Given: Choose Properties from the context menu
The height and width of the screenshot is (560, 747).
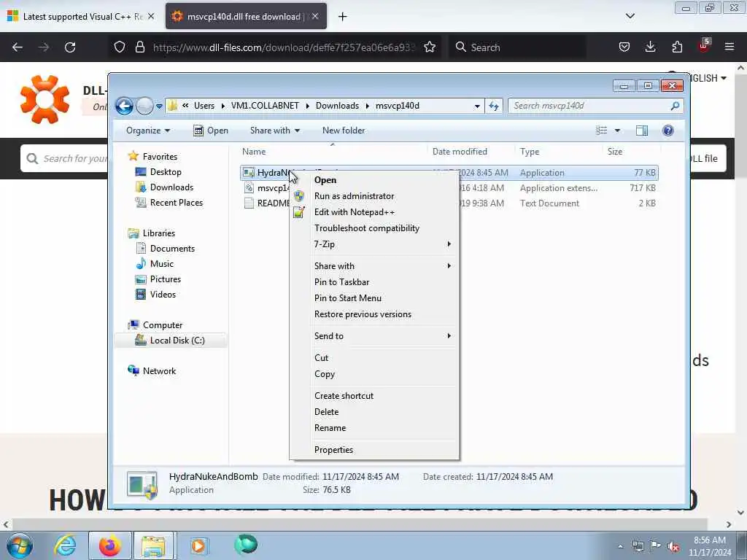Looking at the screenshot, I should 374,450.
